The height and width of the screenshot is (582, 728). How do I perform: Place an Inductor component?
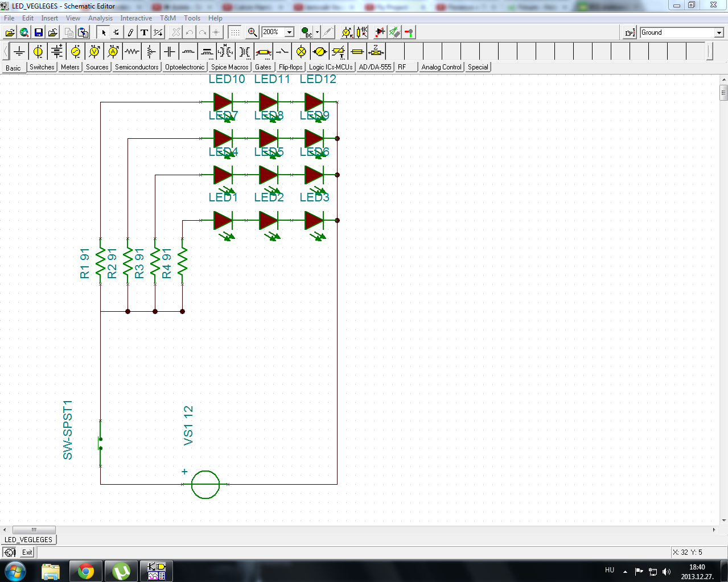[188, 52]
